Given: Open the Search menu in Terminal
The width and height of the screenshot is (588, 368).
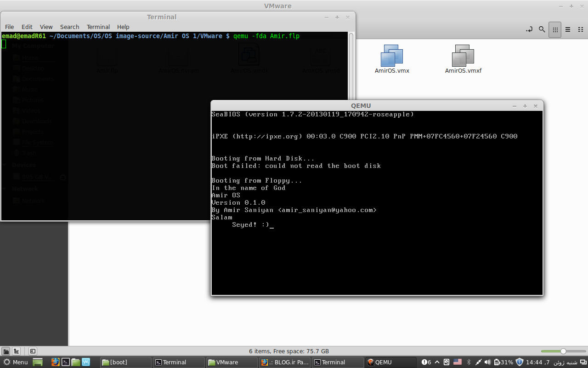Looking at the screenshot, I should (x=69, y=27).
